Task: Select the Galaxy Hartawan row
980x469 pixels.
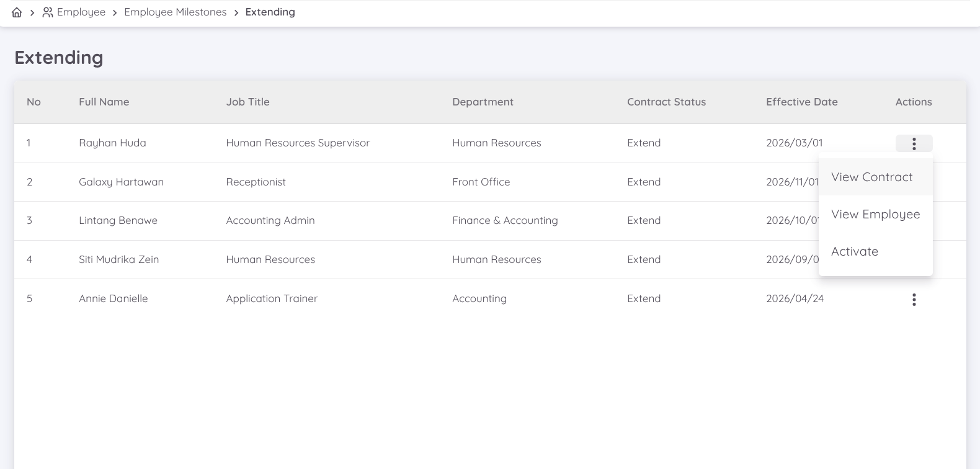Action: pos(121,182)
